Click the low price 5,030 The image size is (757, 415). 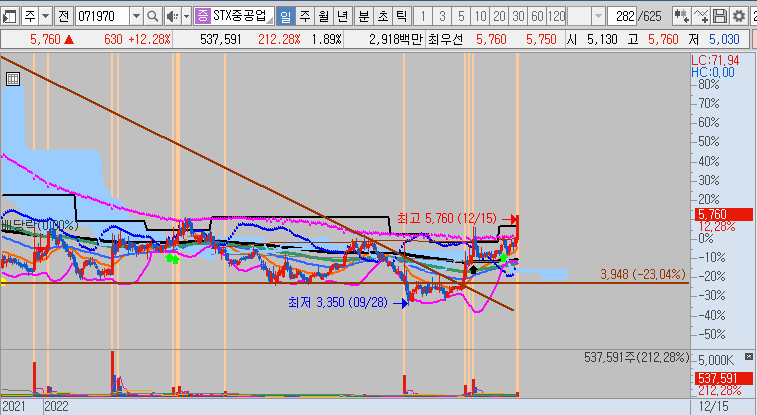click(724, 39)
